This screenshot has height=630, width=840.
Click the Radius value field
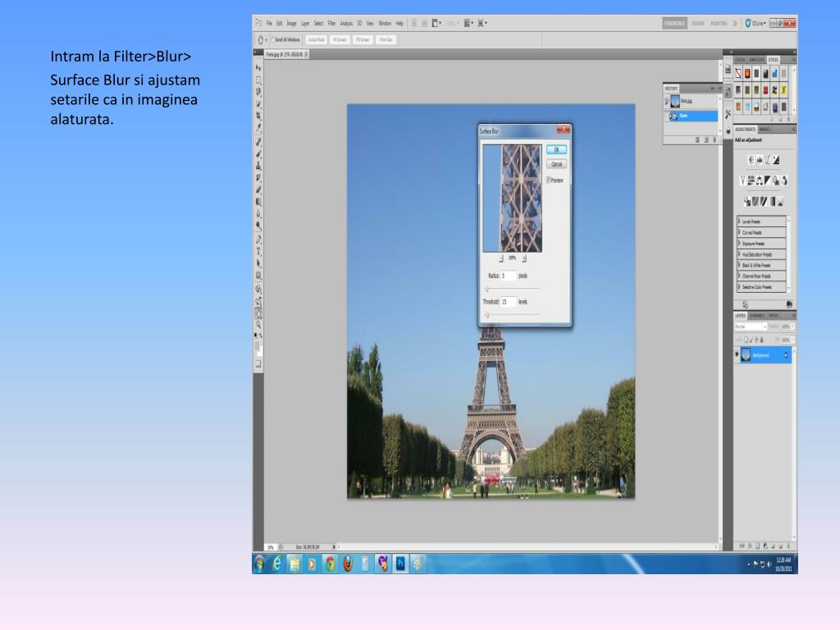[x=509, y=276]
